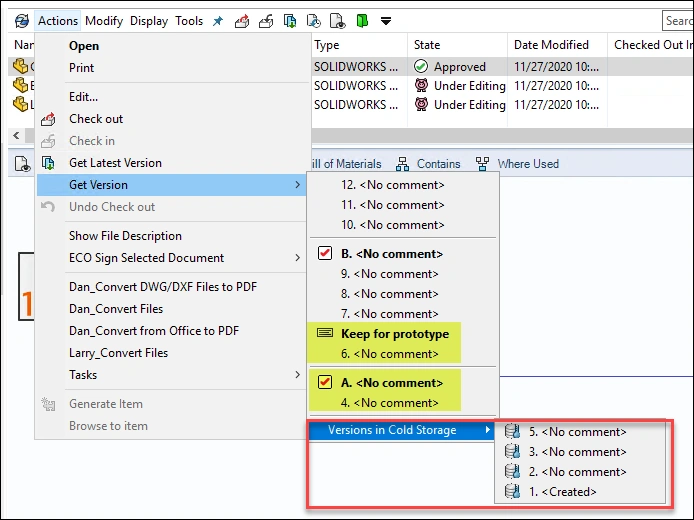Click the Type column header

(327, 45)
